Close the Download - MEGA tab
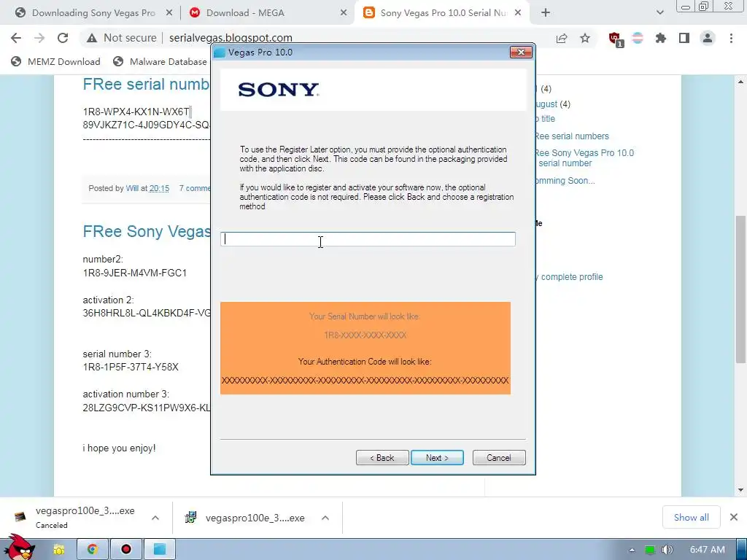This screenshot has height=560, width=747. coord(344,13)
